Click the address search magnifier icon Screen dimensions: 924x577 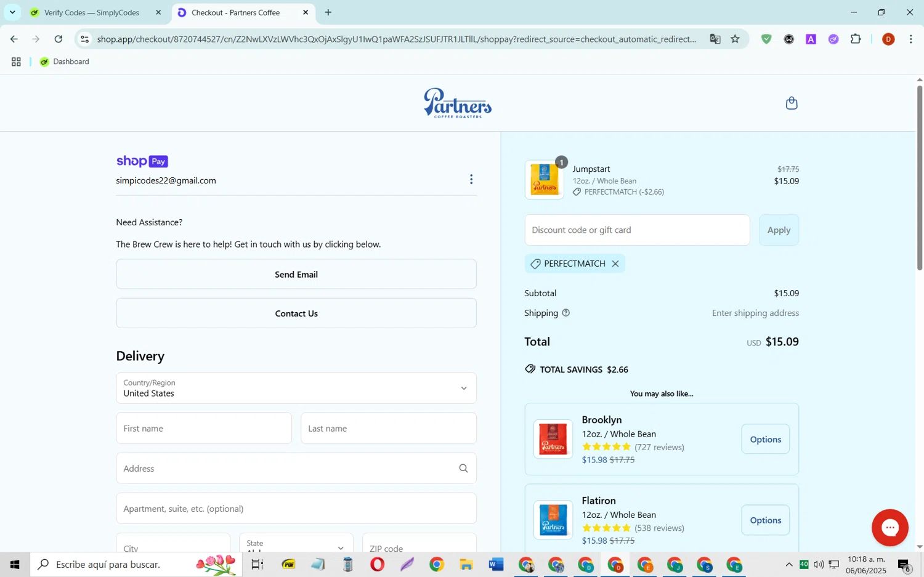tap(463, 469)
